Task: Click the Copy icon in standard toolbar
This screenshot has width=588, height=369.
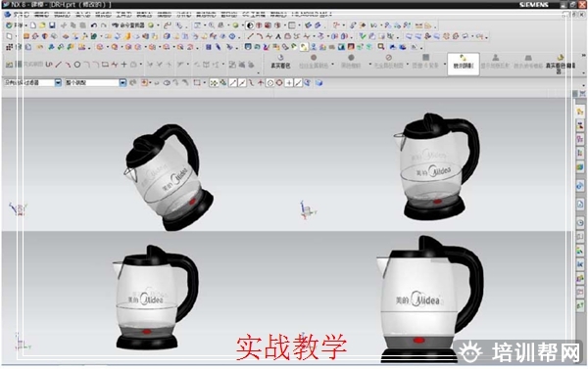Action: point(73,25)
